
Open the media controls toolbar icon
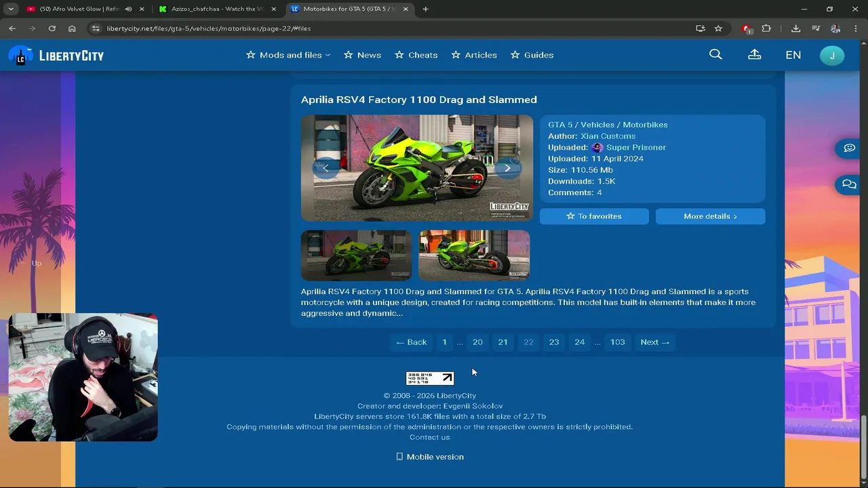[816, 28]
